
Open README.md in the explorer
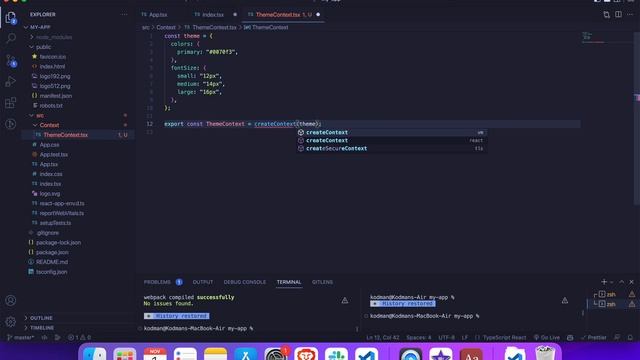[x=52, y=262]
